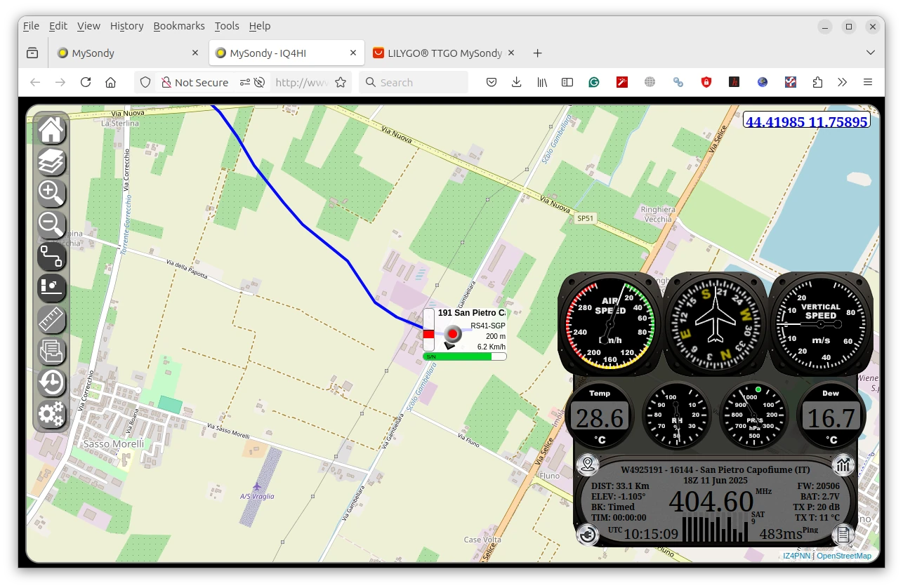
Task: Open the Downloads panel
Action: tap(517, 82)
